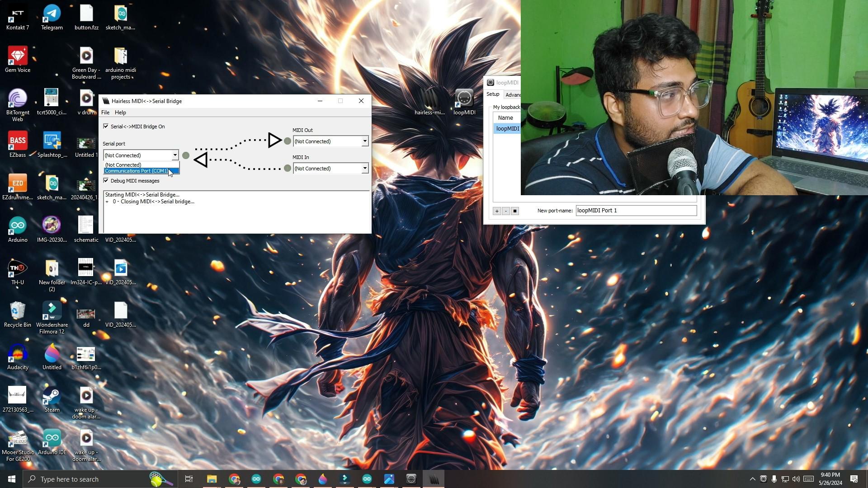Click the taskbar search box

point(99,479)
